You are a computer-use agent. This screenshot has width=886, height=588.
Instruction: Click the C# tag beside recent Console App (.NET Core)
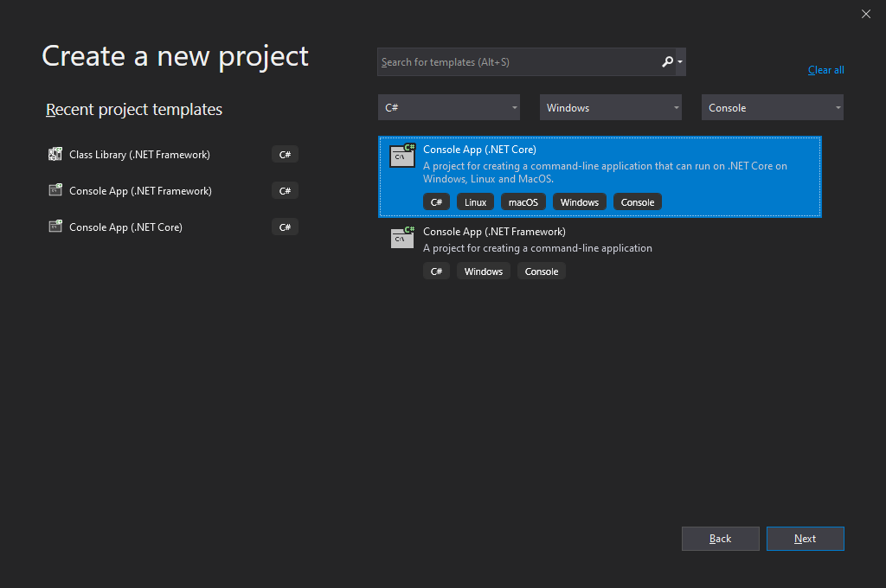coord(285,227)
